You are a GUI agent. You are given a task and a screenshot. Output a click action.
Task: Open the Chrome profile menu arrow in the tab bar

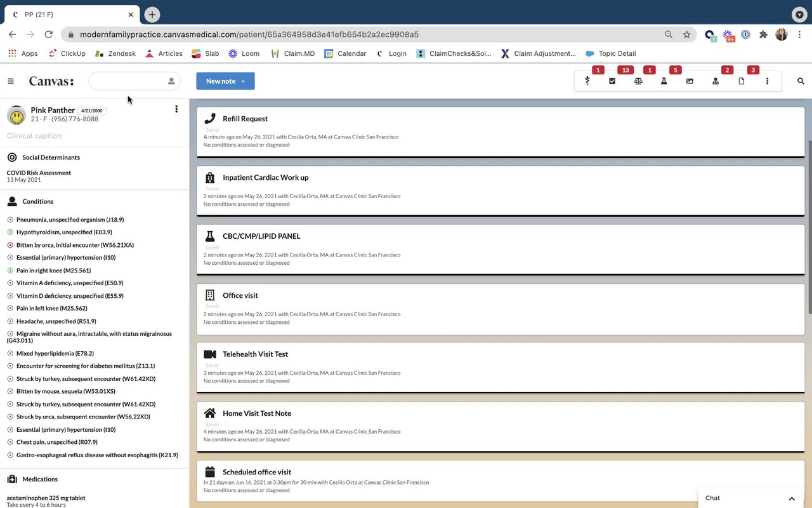[x=799, y=14]
